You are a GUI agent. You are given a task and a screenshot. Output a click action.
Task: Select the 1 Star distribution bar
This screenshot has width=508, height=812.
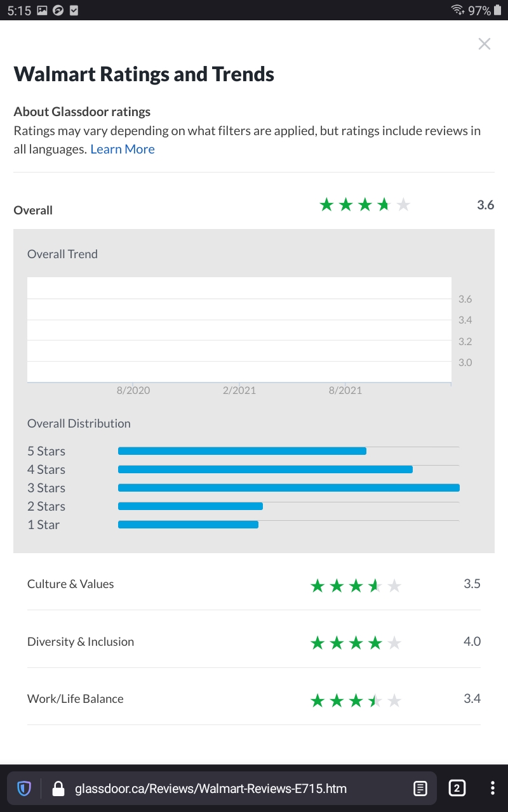188,525
